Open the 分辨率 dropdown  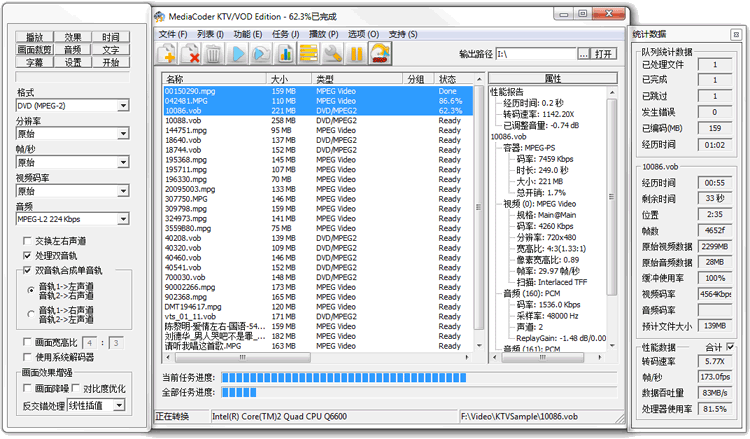pyautogui.click(x=123, y=134)
